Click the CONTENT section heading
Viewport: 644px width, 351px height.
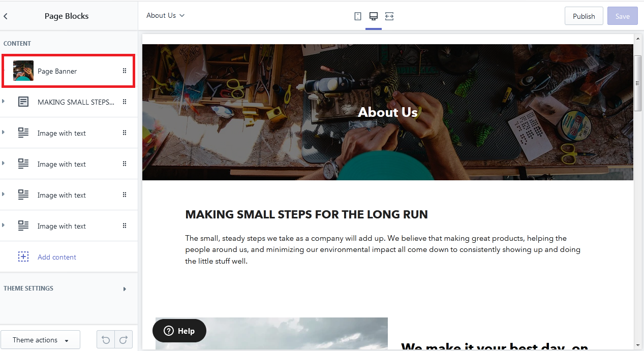[x=17, y=44]
